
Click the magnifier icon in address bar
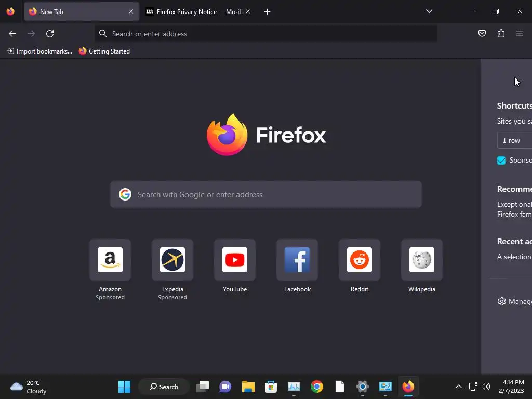coord(103,33)
